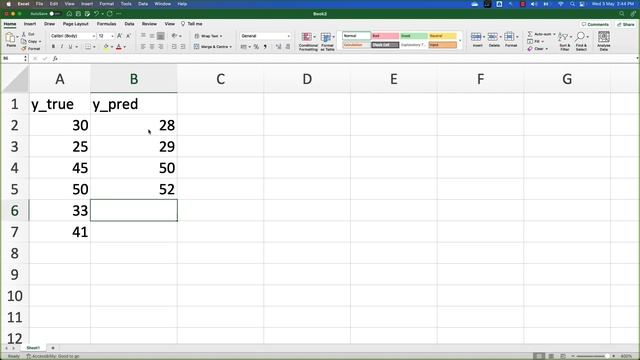Click the Align Left icon
The height and width of the screenshot is (360, 640).
(x=143, y=47)
